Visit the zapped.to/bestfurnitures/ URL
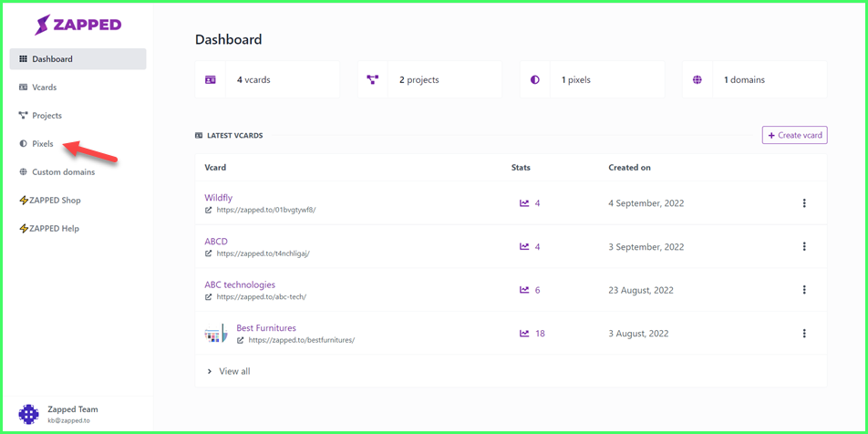This screenshot has height=434, width=868. point(302,340)
